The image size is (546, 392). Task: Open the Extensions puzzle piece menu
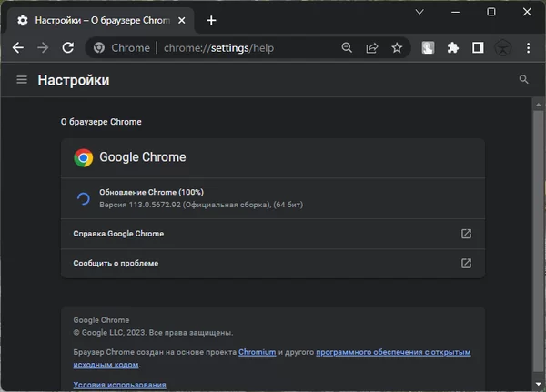[x=453, y=48]
